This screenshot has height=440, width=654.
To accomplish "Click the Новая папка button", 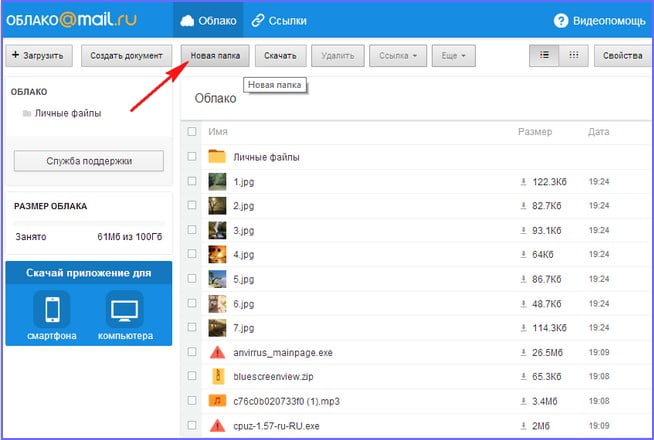I will click(x=216, y=56).
